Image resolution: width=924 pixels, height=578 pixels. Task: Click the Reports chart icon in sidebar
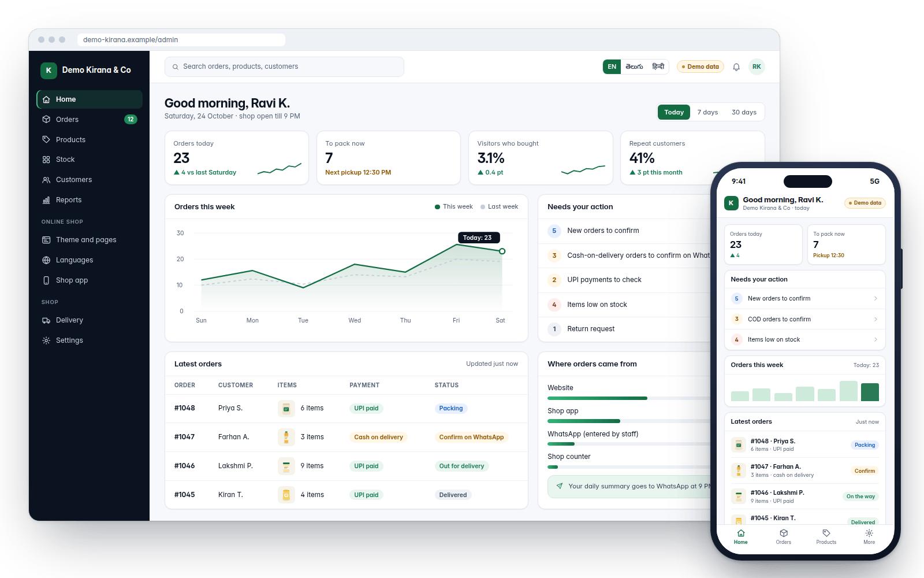pyautogui.click(x=46, y=200)
